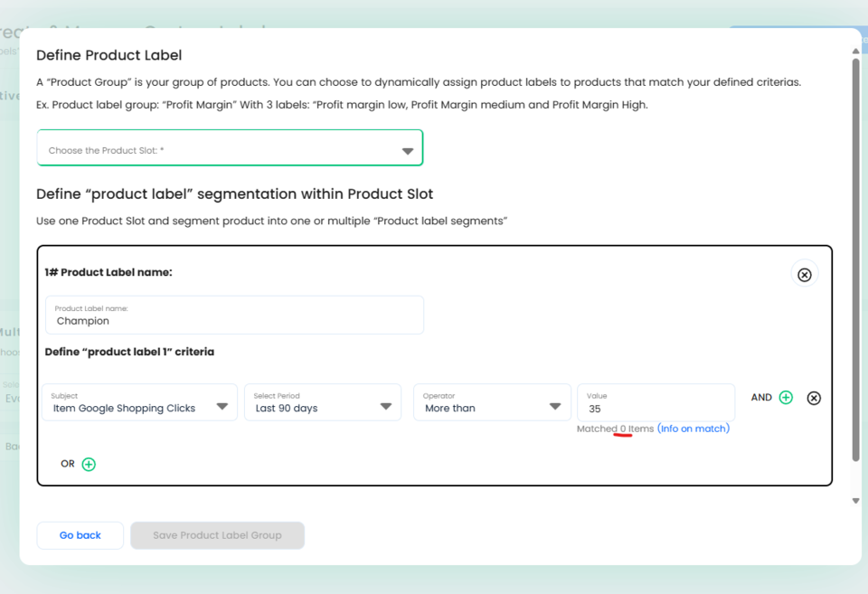Click the scrollbar up arrow

pyautogui.click(x=856, y=51)
